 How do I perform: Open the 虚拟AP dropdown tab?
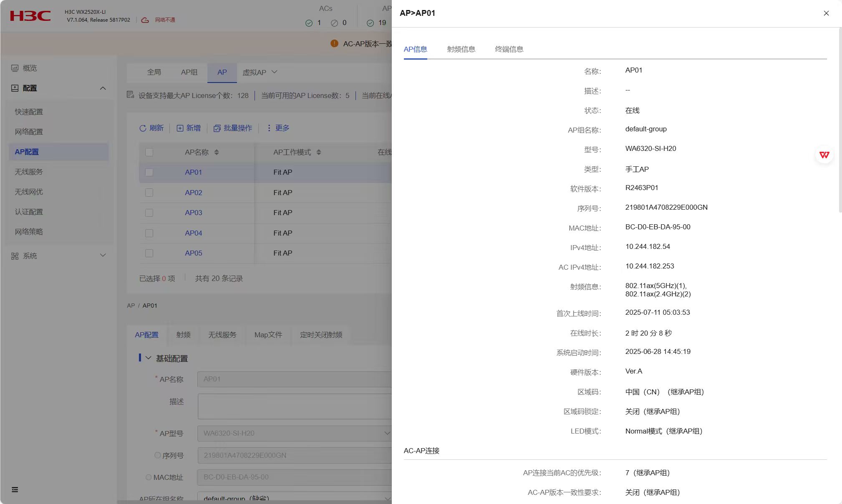pyautogui.click(x=260, y=72)
